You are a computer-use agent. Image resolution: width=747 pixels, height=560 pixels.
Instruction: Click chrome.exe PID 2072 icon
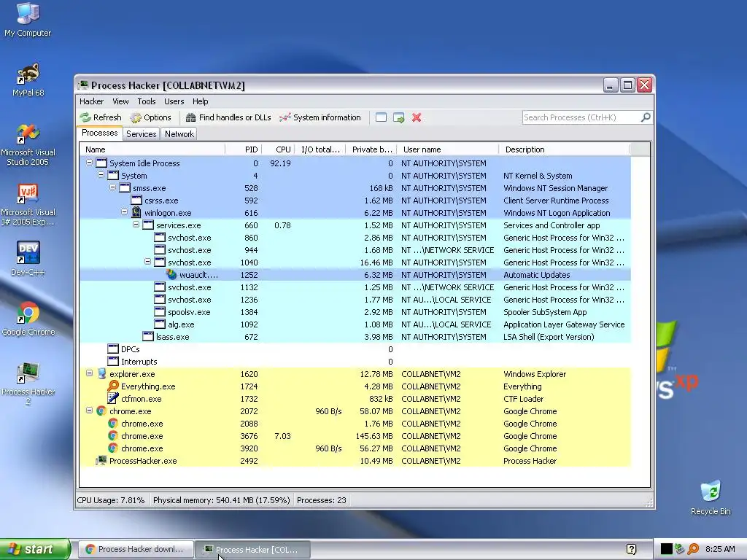point(101,411)
